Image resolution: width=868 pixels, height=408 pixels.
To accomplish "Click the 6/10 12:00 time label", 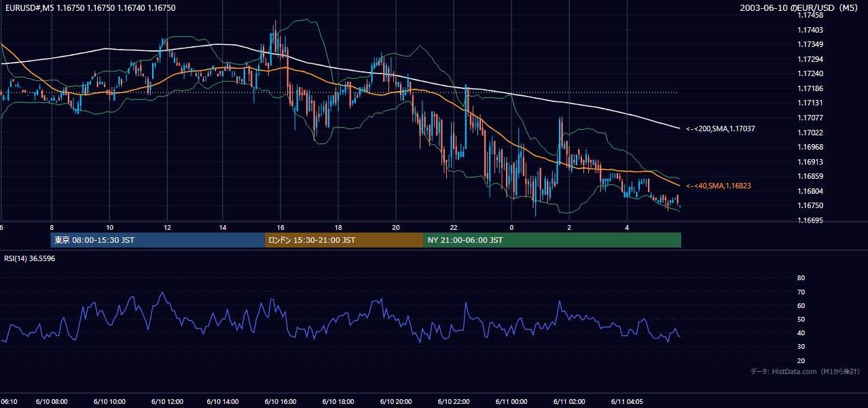I will coord(167,401).
